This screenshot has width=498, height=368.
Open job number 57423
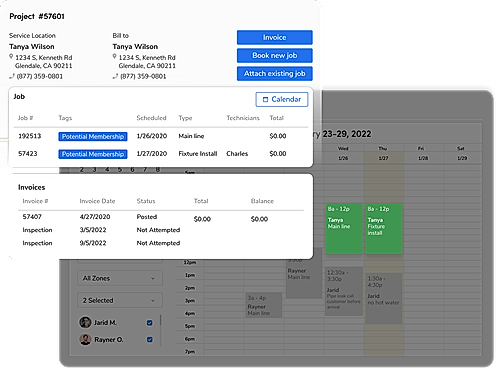[28, 154]
